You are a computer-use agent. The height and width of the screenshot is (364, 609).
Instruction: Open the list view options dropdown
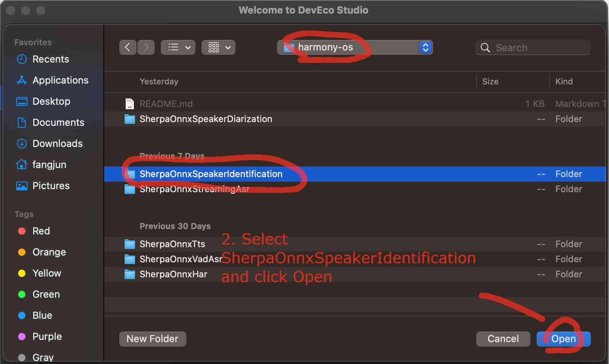178,47
